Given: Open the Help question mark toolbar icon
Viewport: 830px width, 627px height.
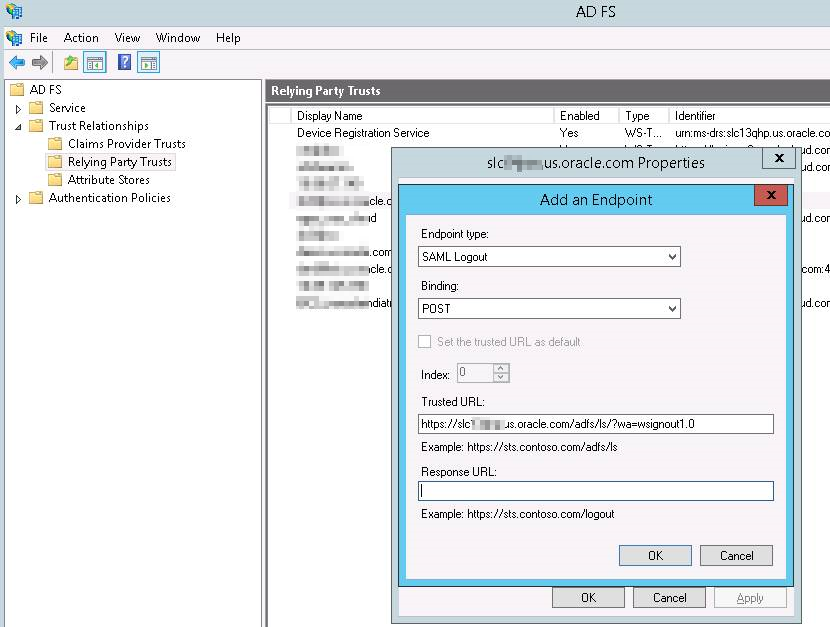Looking at the screenshot, I should click(124, 62).
